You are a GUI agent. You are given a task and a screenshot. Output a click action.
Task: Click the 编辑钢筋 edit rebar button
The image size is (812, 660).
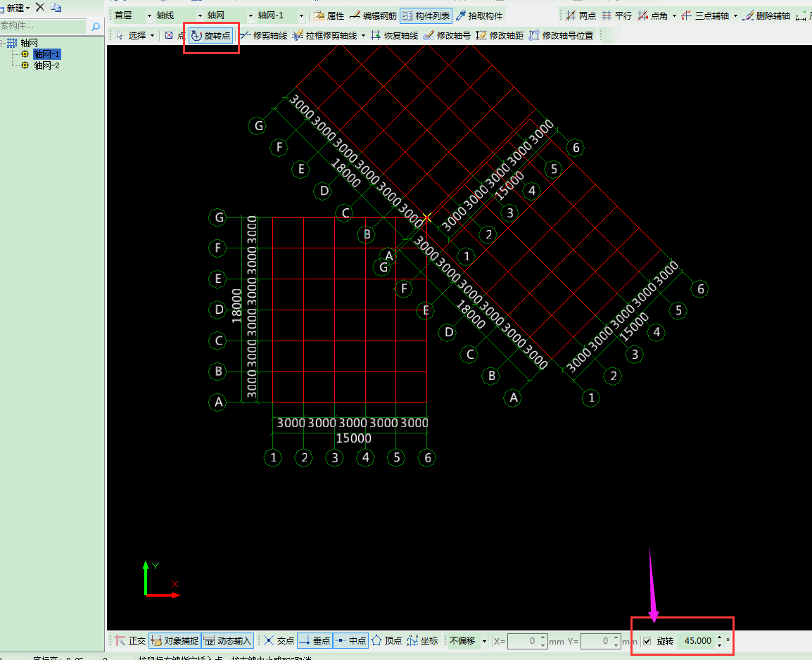373,15
